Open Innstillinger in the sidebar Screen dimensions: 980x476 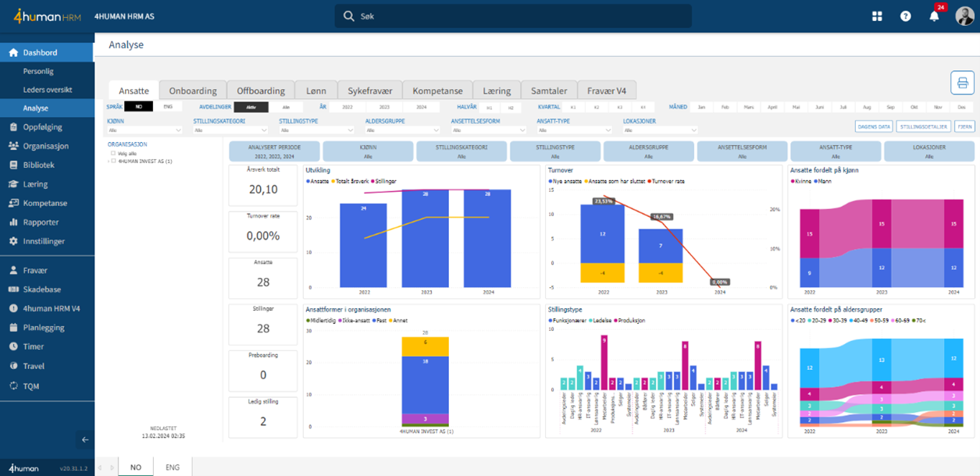(x=44, y=241)
